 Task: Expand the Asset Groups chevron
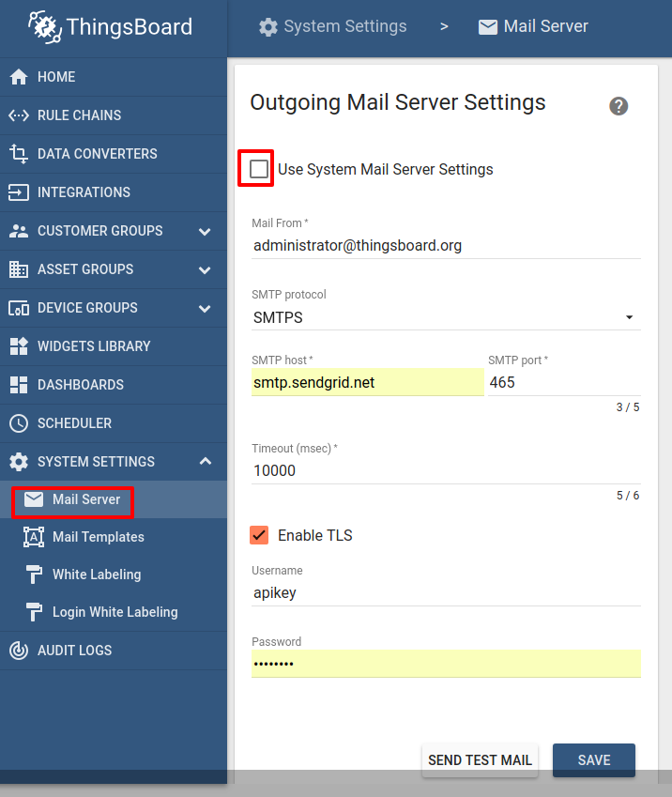pos(205,270)
